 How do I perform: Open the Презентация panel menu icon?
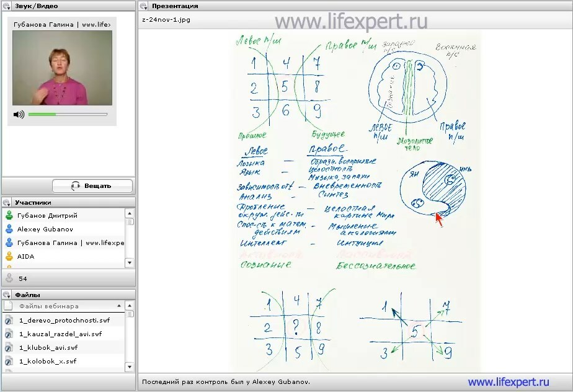pyautogui.click(x=144, y=6)
